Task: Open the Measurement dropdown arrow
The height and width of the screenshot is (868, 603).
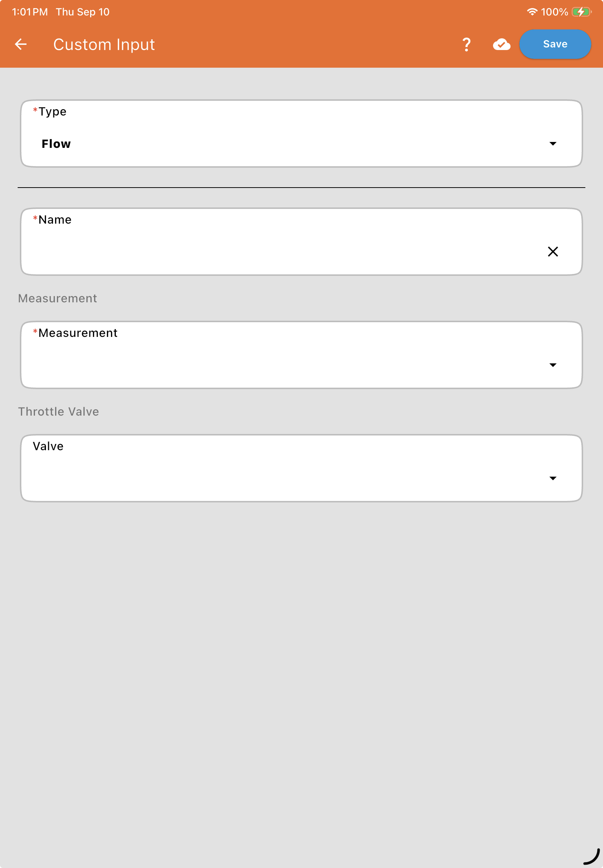Action: 553,365
